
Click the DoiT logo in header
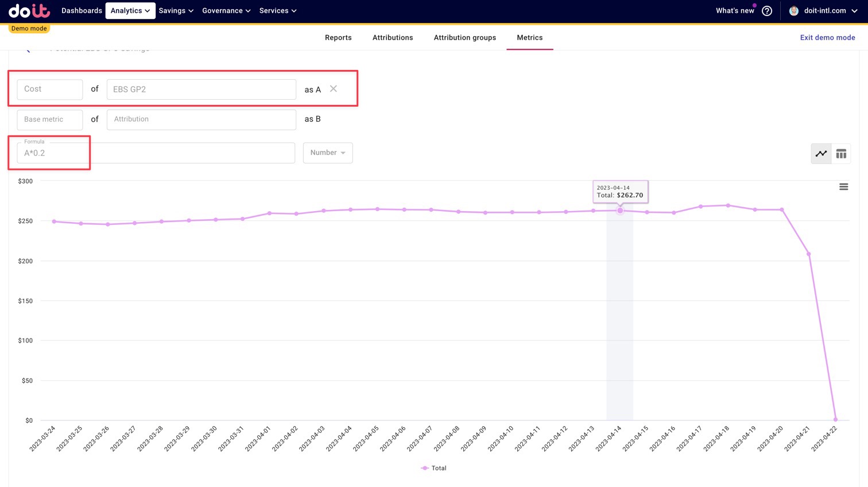29,11
